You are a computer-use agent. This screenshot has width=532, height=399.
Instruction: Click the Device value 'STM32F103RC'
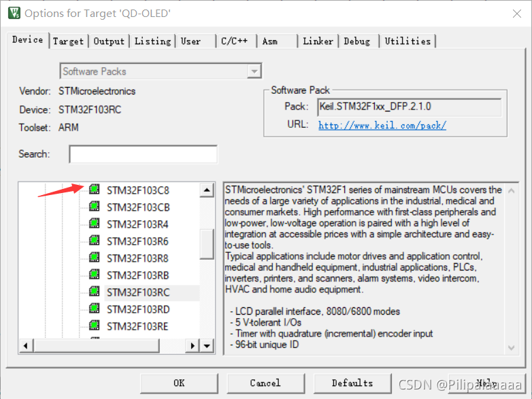(90, 110)
